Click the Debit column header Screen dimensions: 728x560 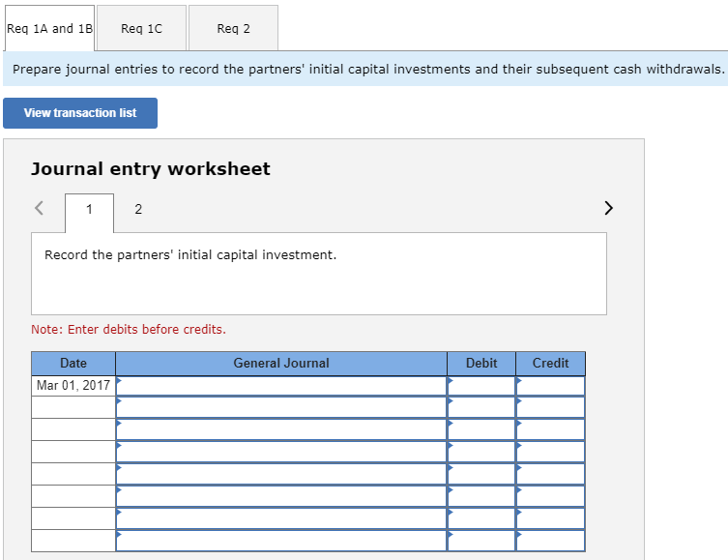click(x=481, y=364)
